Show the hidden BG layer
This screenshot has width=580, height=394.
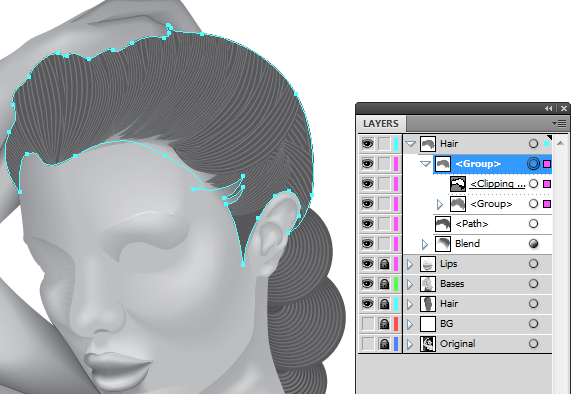coord(368,324)
